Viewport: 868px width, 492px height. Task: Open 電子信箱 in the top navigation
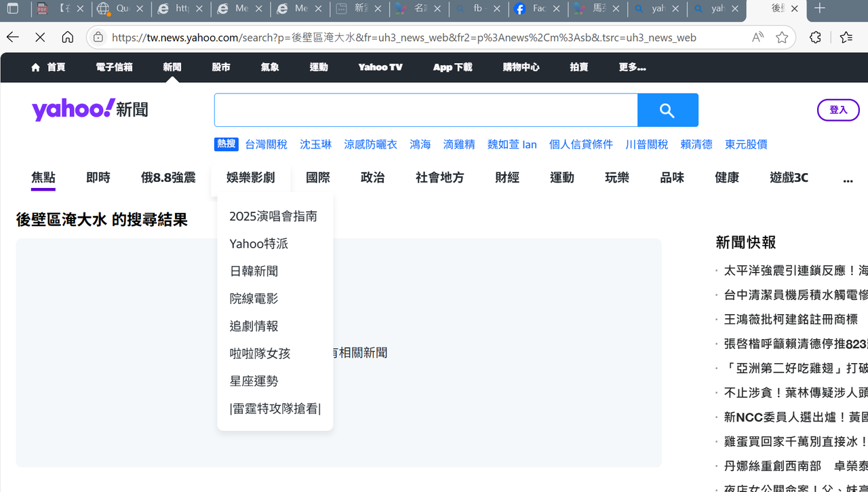pos(114,67)
